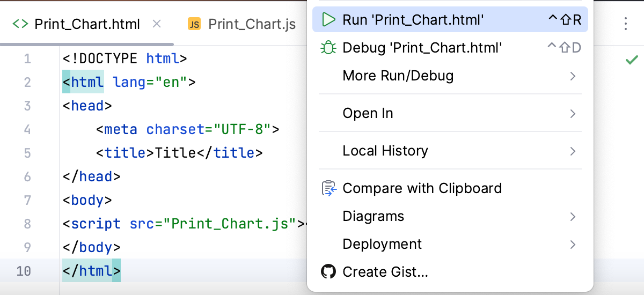Select Create Gist... menu entry
644x295 pixels.
click(x=385, y=272)
